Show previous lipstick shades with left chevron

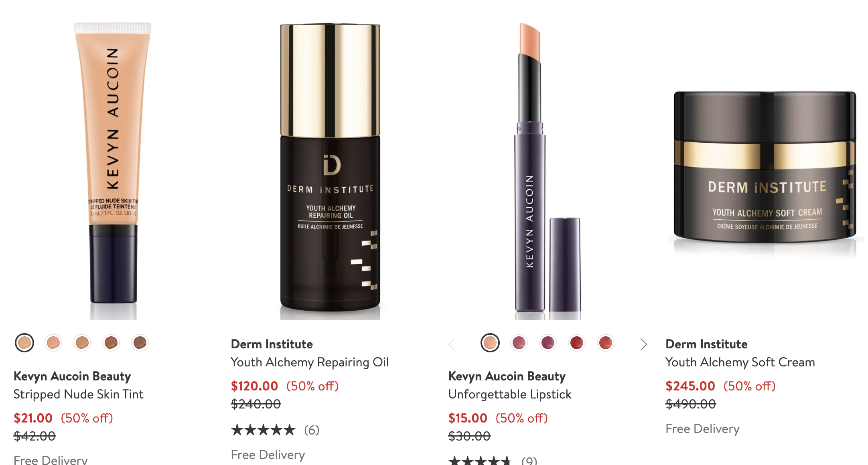[452, 344]
